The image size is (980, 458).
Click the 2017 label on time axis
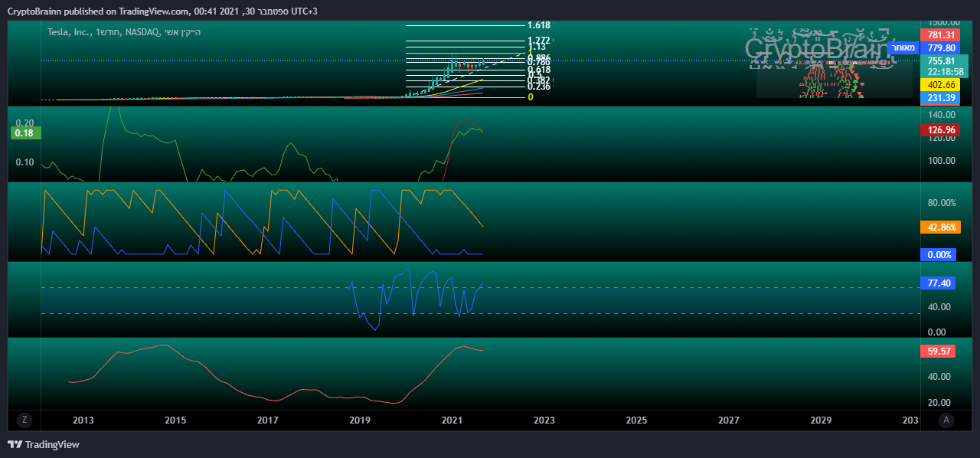[x=267, y=420]
